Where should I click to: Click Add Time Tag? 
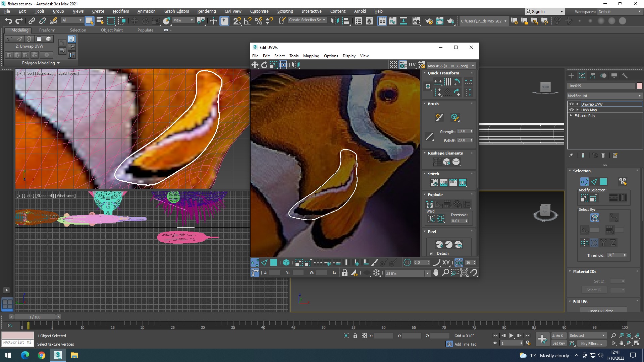465,344
